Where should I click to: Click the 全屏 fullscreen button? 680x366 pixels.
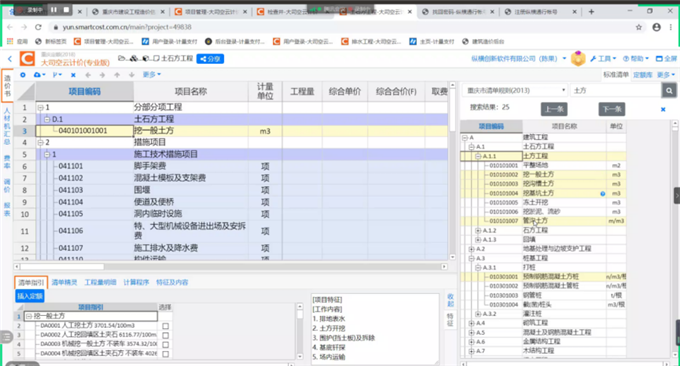[666, 59]
